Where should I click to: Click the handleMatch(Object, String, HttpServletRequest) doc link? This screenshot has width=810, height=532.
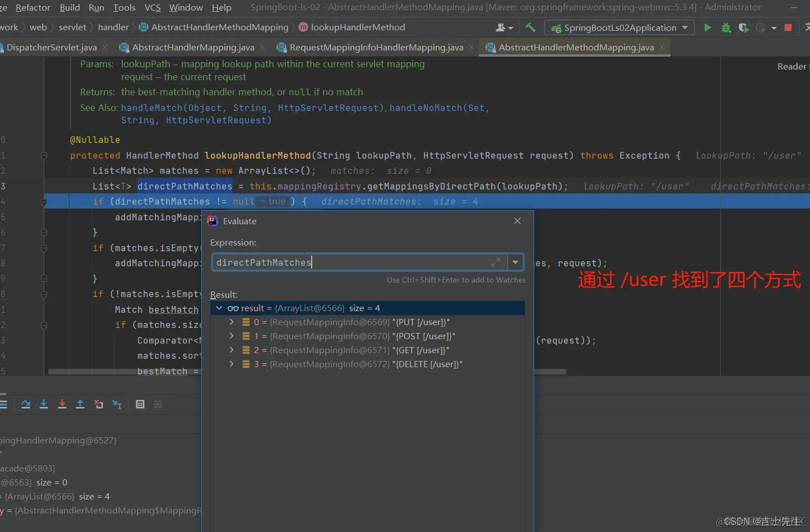(253, 108)
